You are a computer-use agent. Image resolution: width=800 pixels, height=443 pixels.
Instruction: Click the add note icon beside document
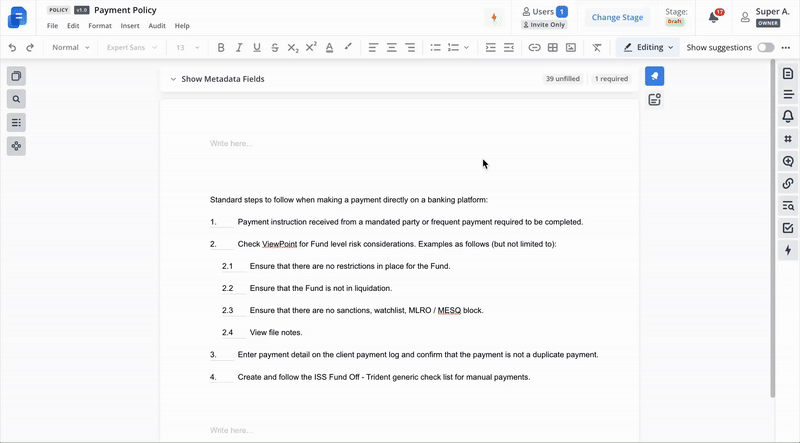pyautogui.click(x=655, y=100)
